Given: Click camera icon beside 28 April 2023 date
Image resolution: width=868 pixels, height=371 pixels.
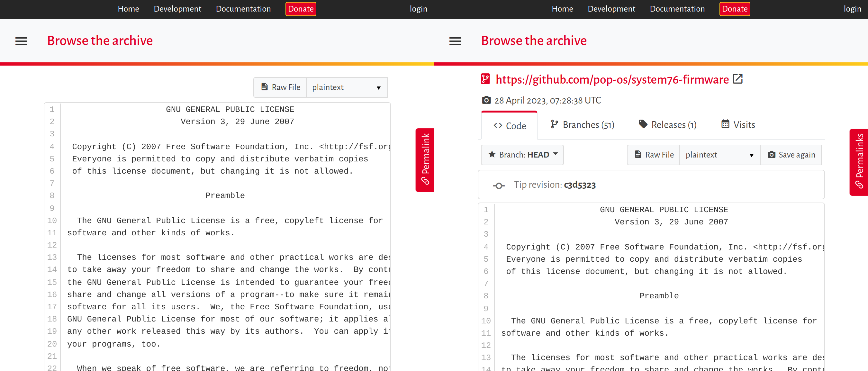Looking at the screenshot, I should click(x=486, y=100).
